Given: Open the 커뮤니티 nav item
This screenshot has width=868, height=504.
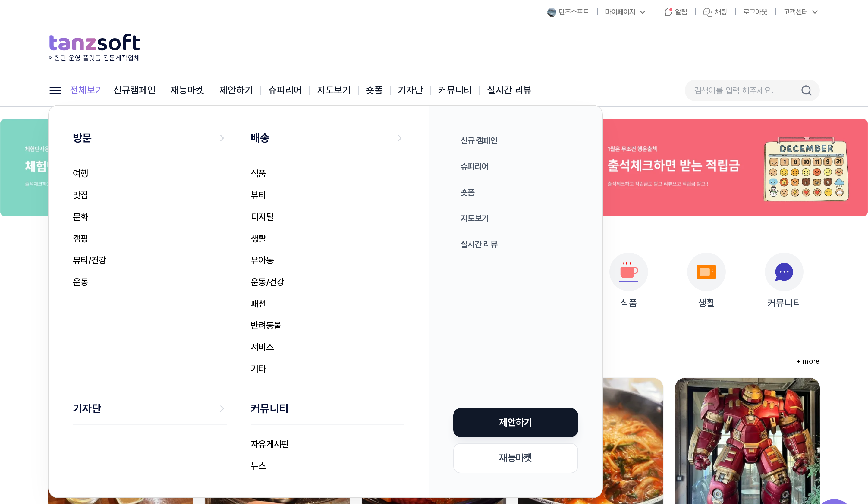Looking at the screenshot, I should 455,90.
